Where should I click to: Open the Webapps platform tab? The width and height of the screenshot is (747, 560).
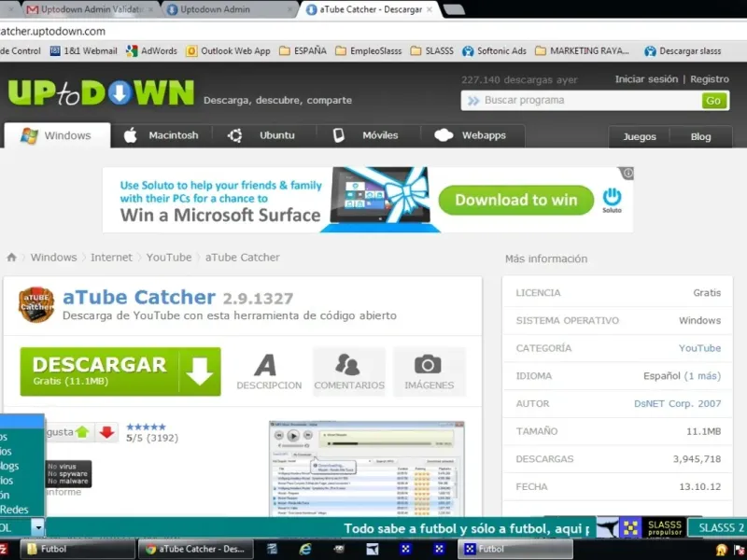472,135
